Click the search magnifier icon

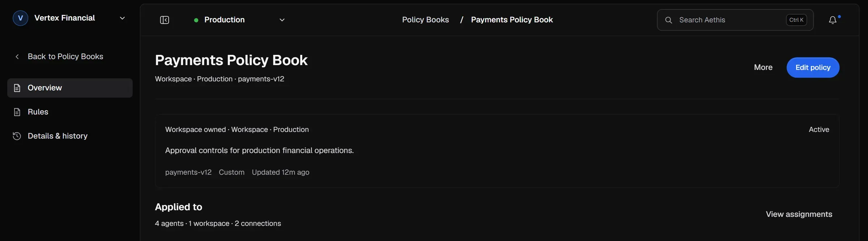669,20
